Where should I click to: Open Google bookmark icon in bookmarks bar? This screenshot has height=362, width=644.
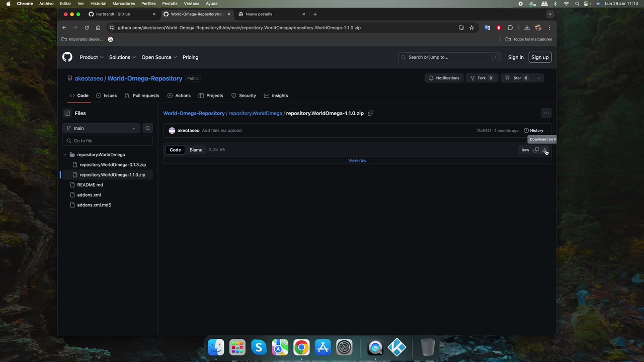coord(110,39)
